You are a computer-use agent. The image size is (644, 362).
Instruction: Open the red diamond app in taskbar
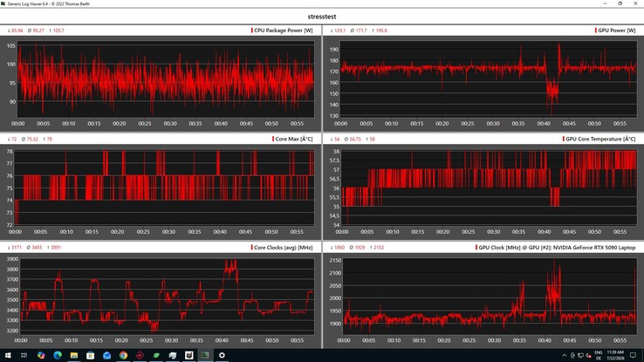pos(140,355)
